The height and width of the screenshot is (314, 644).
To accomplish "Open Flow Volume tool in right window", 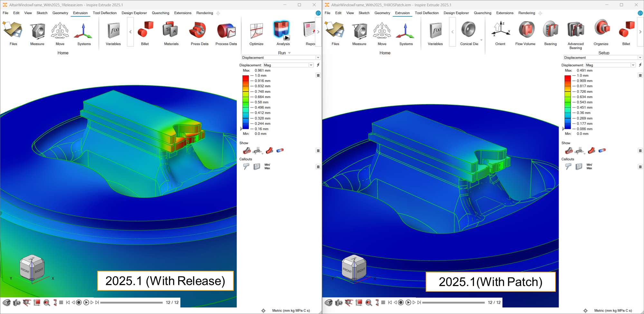I will click(x=526, y=33).
